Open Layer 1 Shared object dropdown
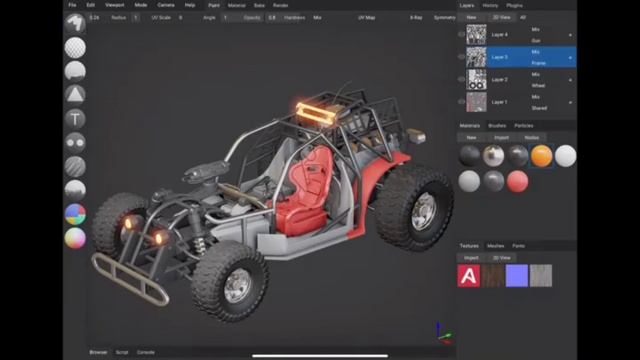 click(x=539, y=108)
